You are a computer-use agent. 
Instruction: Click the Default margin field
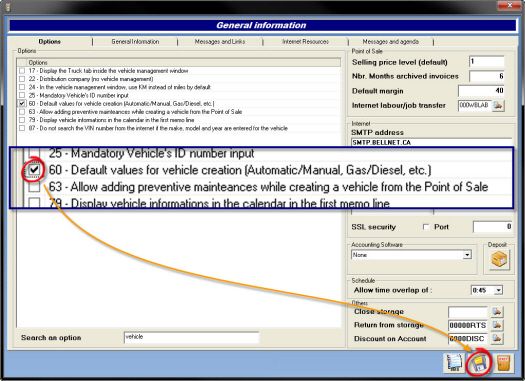point(481,91)
